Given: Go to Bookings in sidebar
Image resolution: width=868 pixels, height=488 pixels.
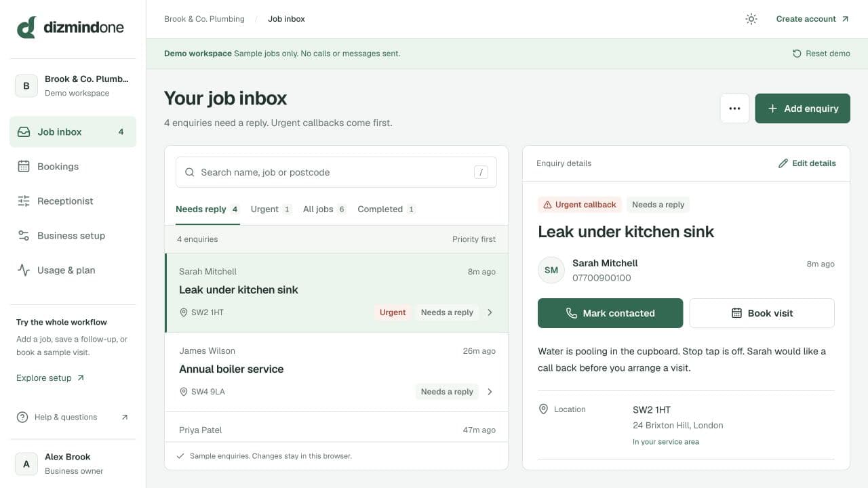Looking at the screenshot, I should point(73,167).
